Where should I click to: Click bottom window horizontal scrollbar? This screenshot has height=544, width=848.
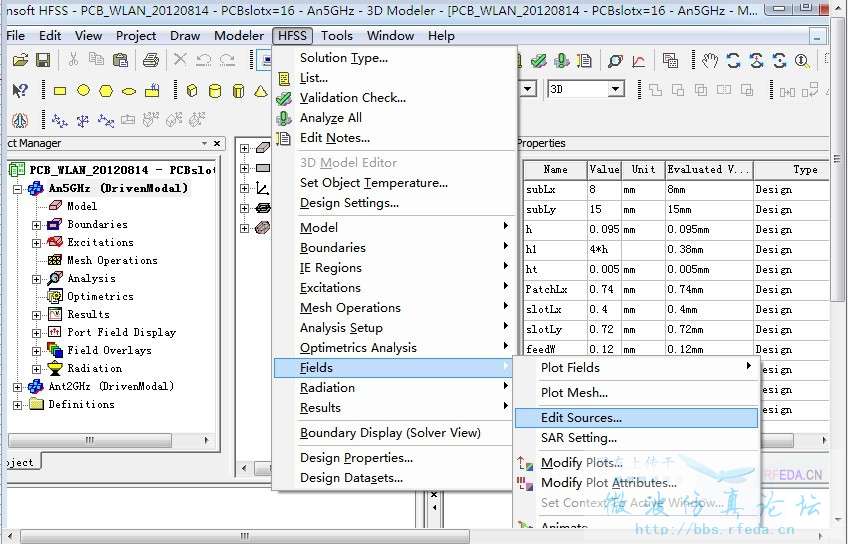[243, 536]
